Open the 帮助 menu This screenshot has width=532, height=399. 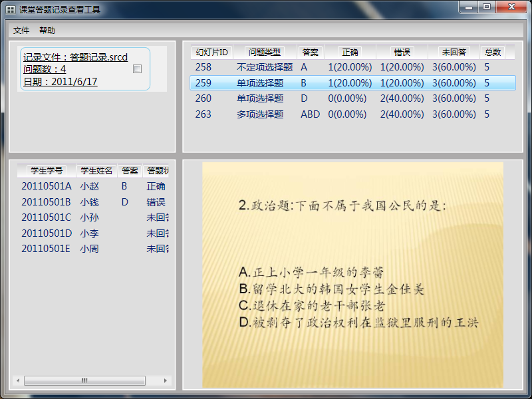[47, 31]
